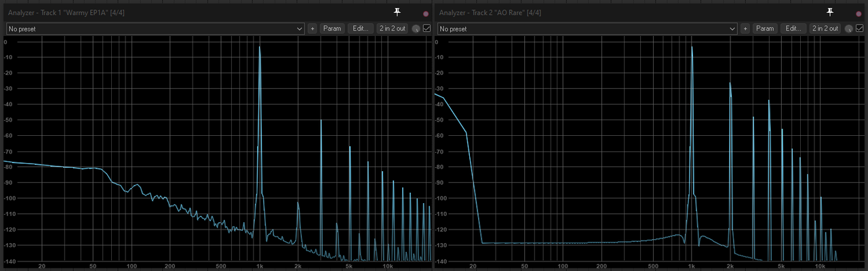Click the plus preset button in Track 2 analyzer

coord(745,29)
